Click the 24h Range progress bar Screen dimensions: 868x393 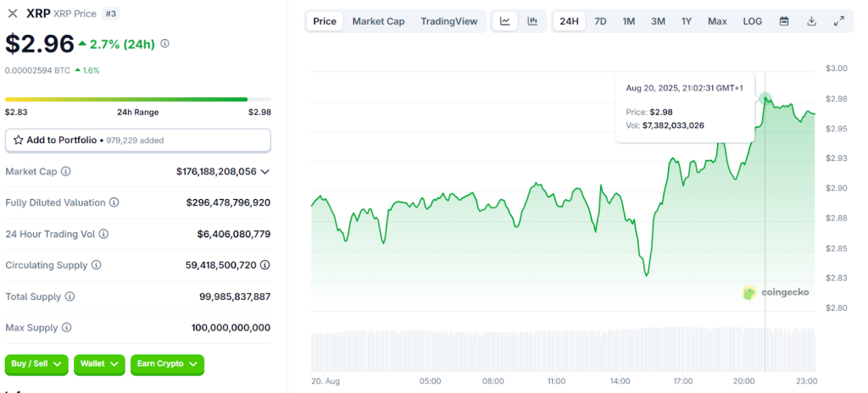pos(138,100)
